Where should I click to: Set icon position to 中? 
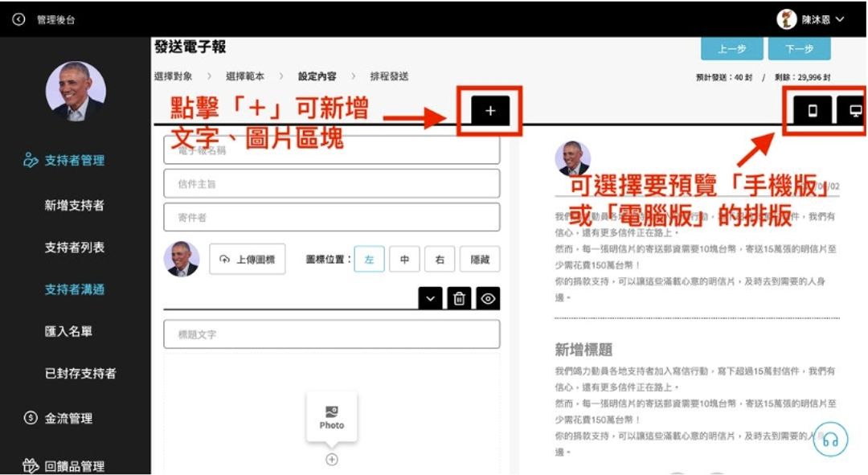(404, 260)
